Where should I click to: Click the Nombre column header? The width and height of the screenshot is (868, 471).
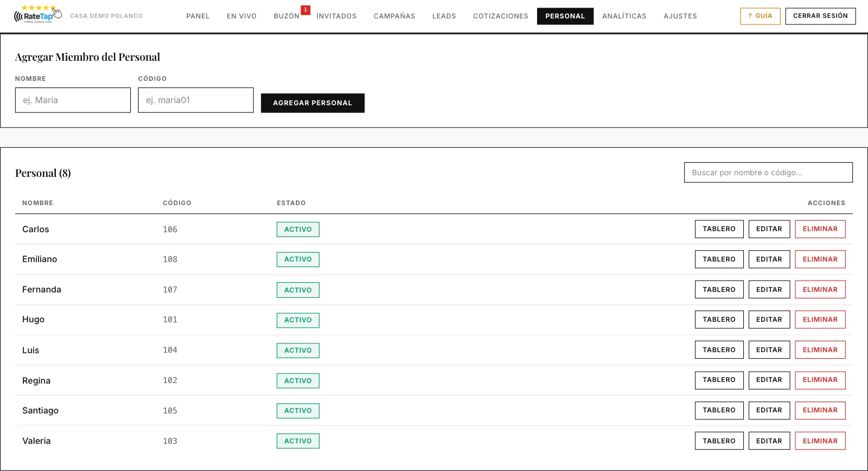[37, 203]
